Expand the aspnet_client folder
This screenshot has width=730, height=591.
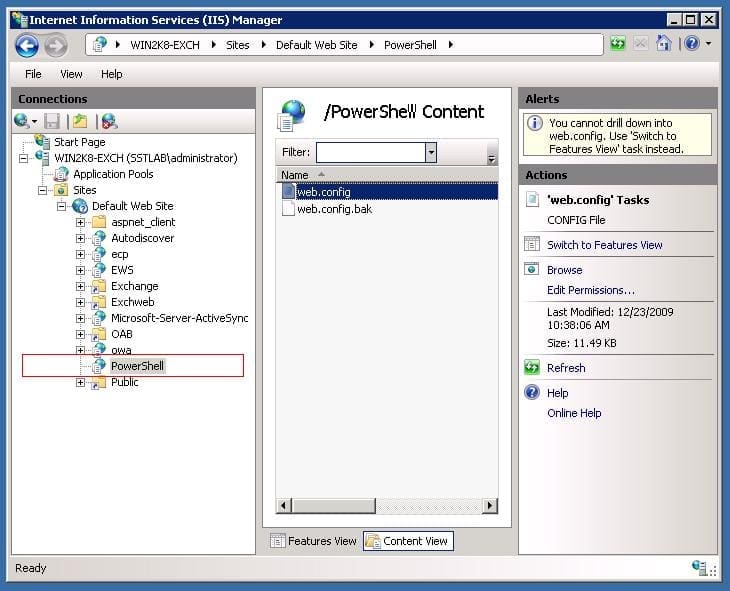(x=81, y=223)
